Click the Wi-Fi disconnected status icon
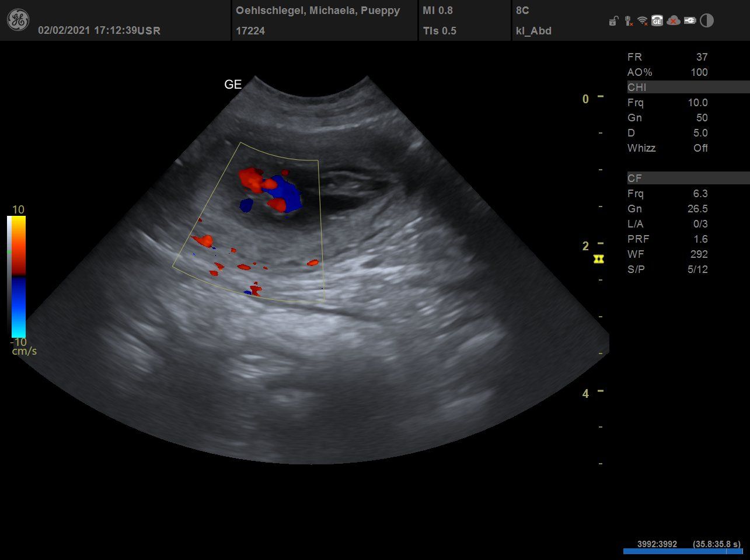The width and height of the screenshot is (750, 560). (x=643, y=21)
